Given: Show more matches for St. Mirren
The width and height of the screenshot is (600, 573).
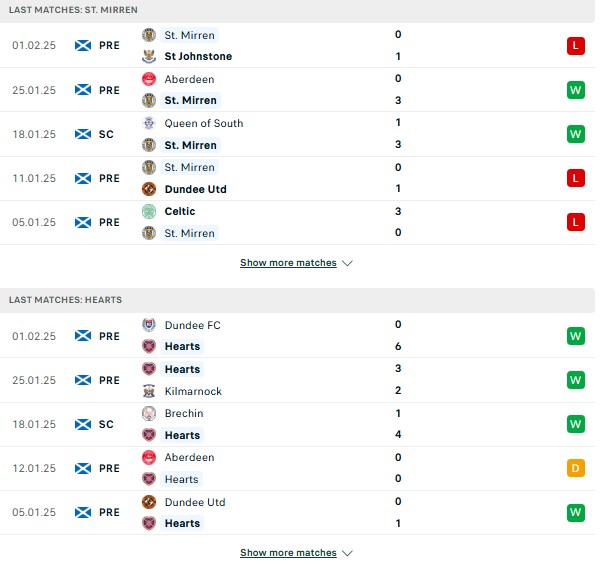Looking at the screenshot, I should point(288,263).
